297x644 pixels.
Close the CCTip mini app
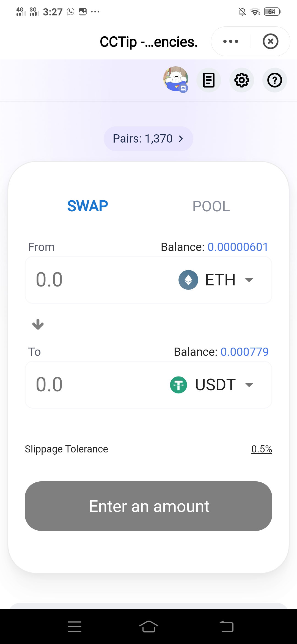271,41
